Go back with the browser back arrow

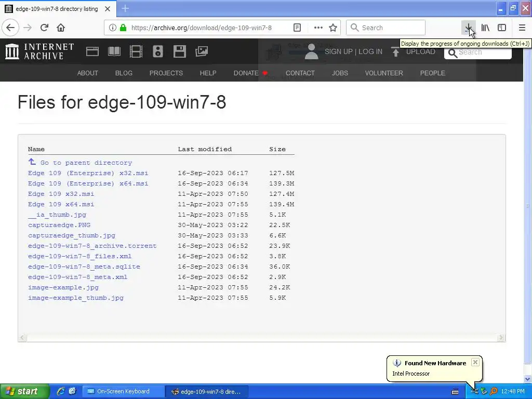(x=10, y=28)
